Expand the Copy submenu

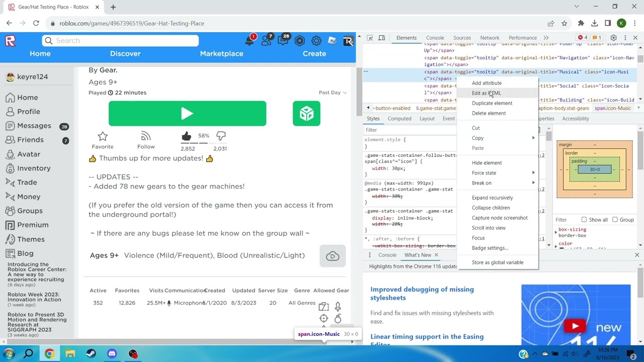coord(498,138)
